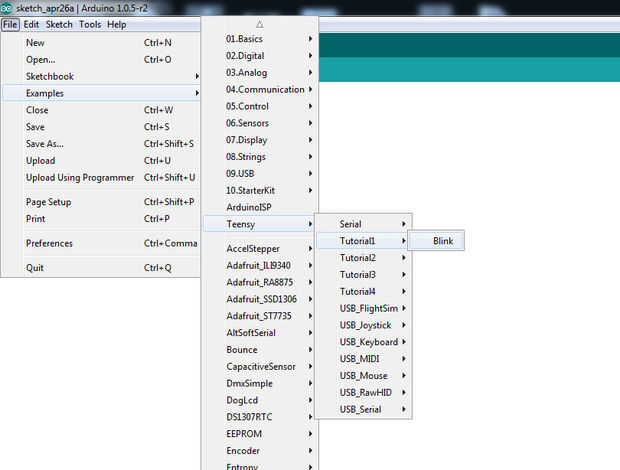Click the Arduino icon in title bar
Viewport: 620px width, 470px height.
click(6, 8)
